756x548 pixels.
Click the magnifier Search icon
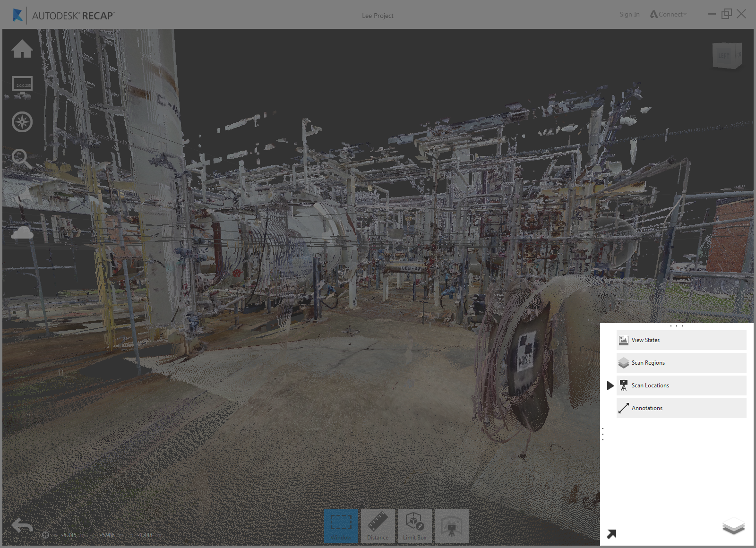[22, 159]
